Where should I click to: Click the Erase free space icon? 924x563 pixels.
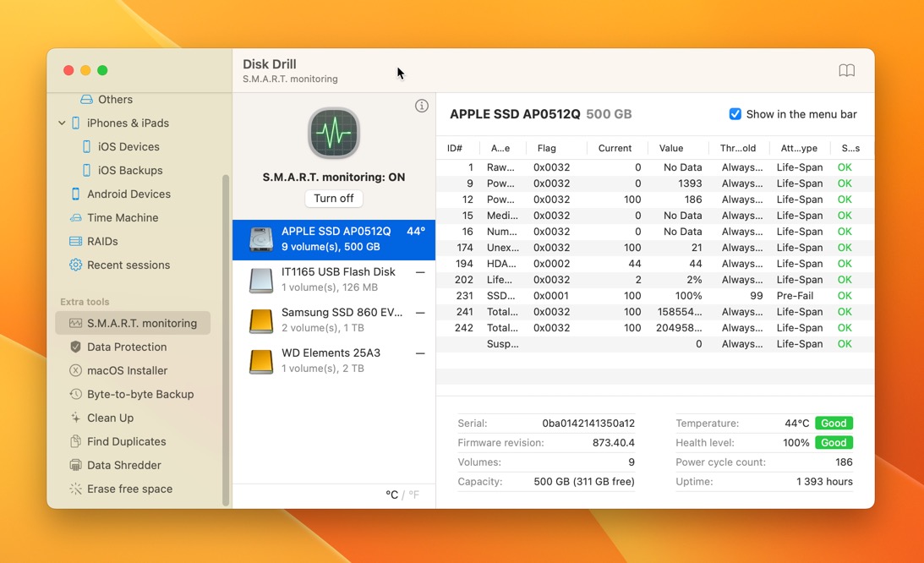[75, 489]
